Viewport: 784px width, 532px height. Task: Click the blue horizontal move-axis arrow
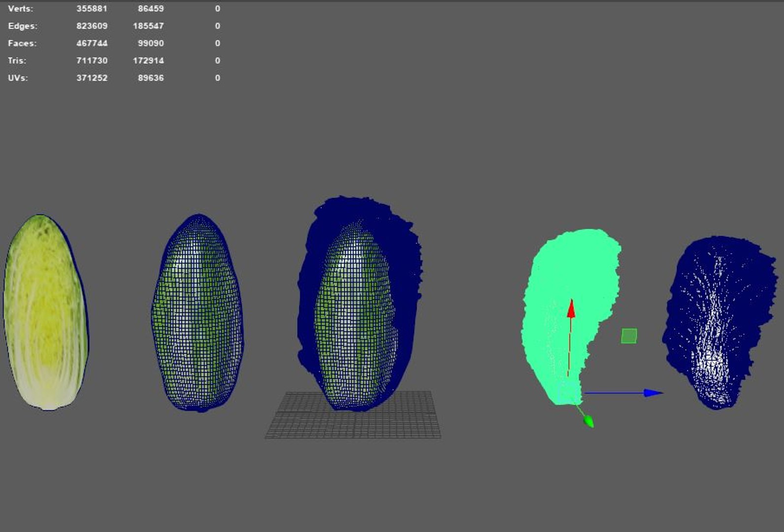[x=653, y=393]
